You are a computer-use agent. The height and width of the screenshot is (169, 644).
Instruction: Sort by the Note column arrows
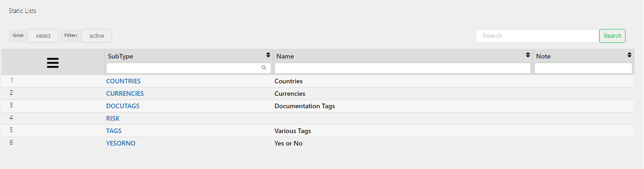629,55
